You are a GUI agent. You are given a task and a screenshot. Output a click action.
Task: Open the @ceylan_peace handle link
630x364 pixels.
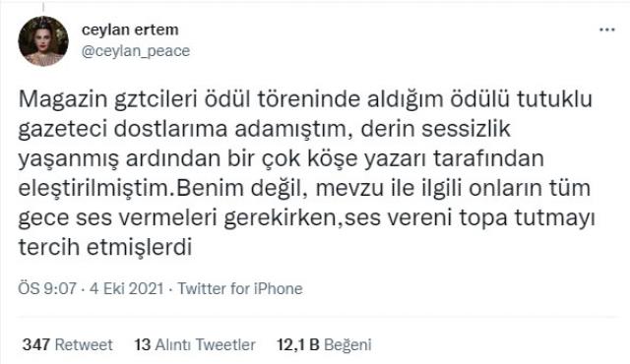pyautogui.click(x=136, y=51)
